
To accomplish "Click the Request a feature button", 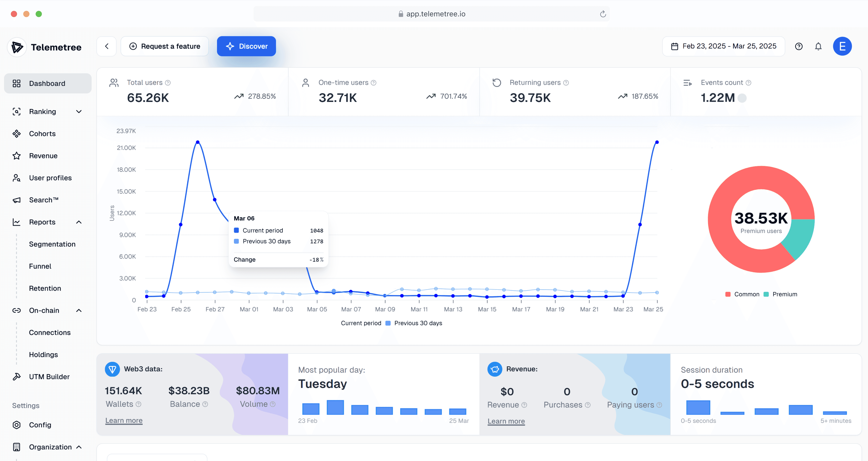I will (x=164, y=46).
